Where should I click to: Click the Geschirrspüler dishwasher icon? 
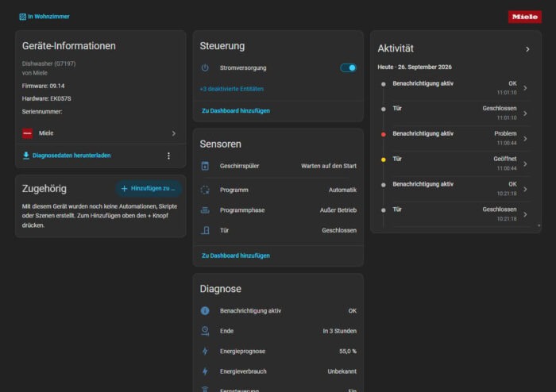(x=205, y=166)
